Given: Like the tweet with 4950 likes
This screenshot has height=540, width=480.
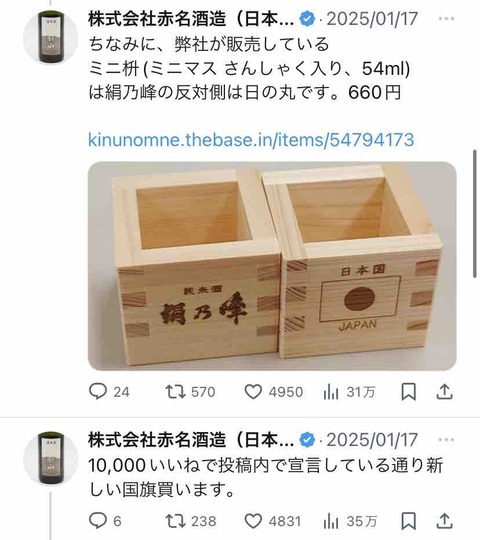Looking at the screenshot, I should [x=274, y=392].
